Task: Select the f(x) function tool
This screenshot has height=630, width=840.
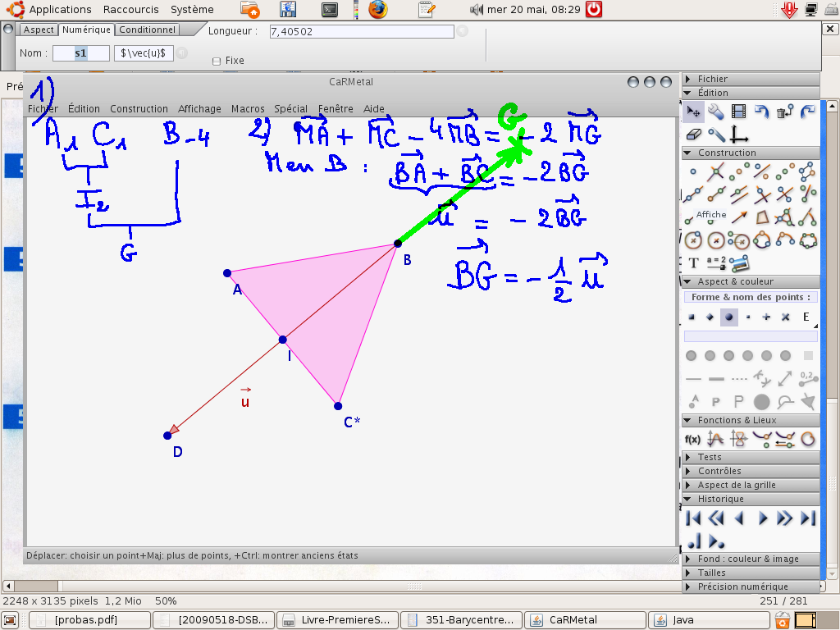Action: [x=693, y=439]
